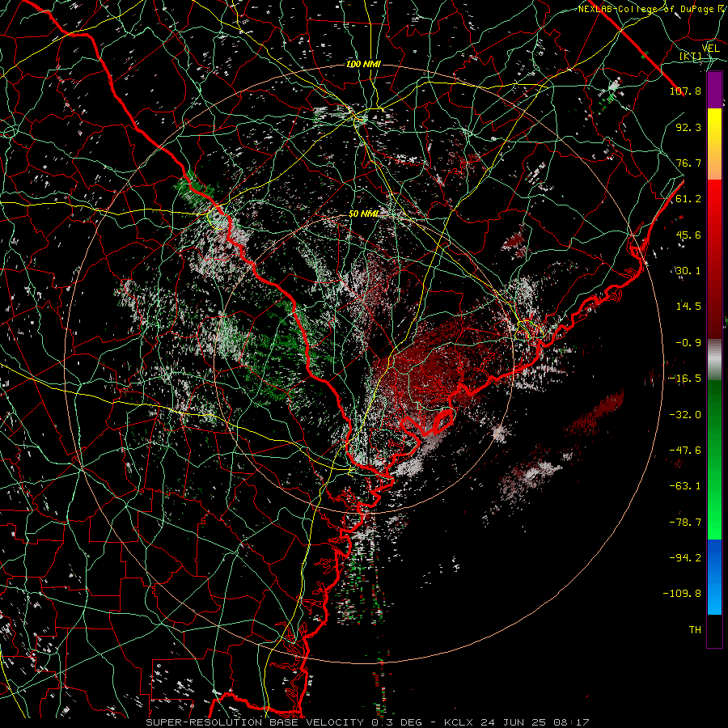Click the TH legend label
The image size is (728, 728).
[x=695, y=630]
